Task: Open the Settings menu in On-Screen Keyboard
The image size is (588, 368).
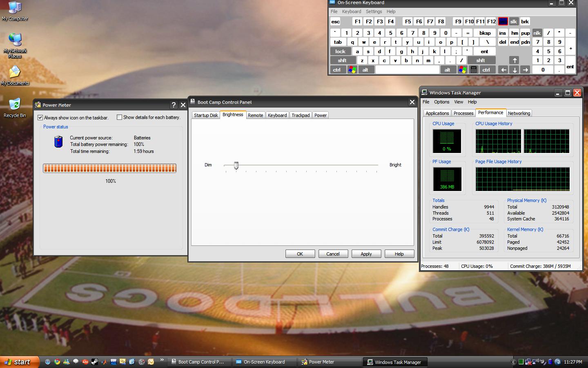Action: tap(374, 11)
